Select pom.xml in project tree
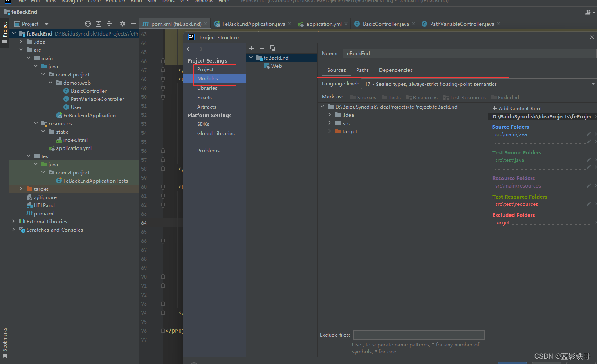Viewport: 597px width, 364px height. pos(44,213)
